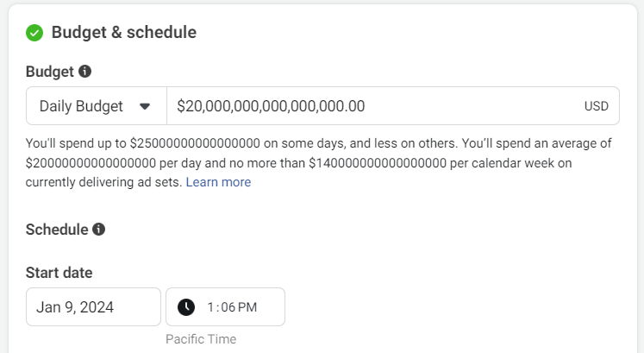Focus the budget amount input field
The height and width of the screenshot is (353, 644).
[x=393, y=106]
